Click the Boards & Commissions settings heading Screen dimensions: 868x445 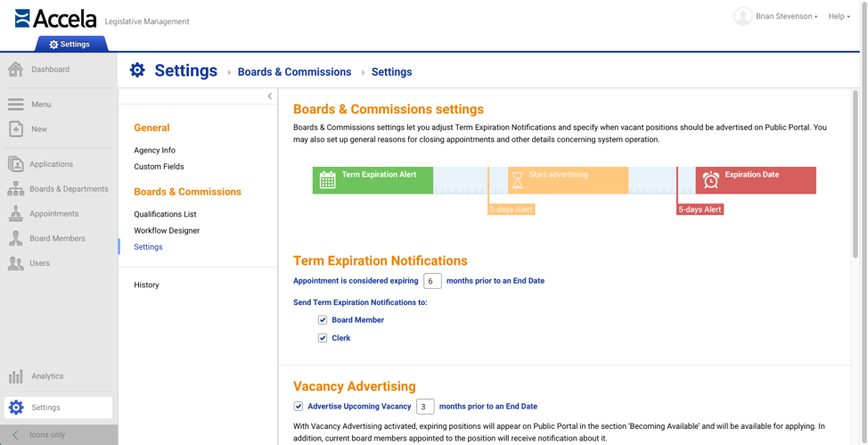click(x=389, y=109)
